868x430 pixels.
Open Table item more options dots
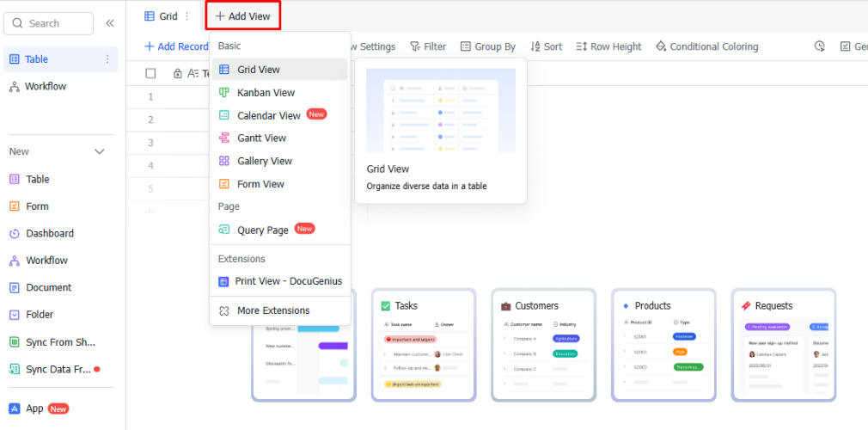pyautogui.click(x=107, y=59)
